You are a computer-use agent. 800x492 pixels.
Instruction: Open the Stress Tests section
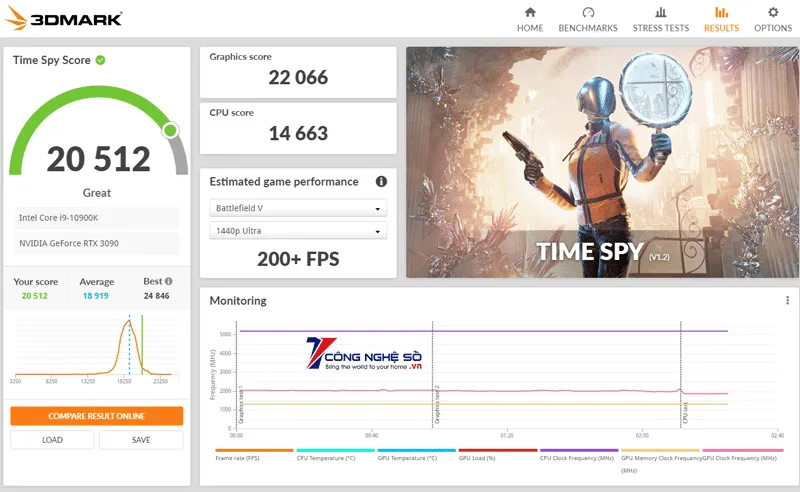pos(660,19)
